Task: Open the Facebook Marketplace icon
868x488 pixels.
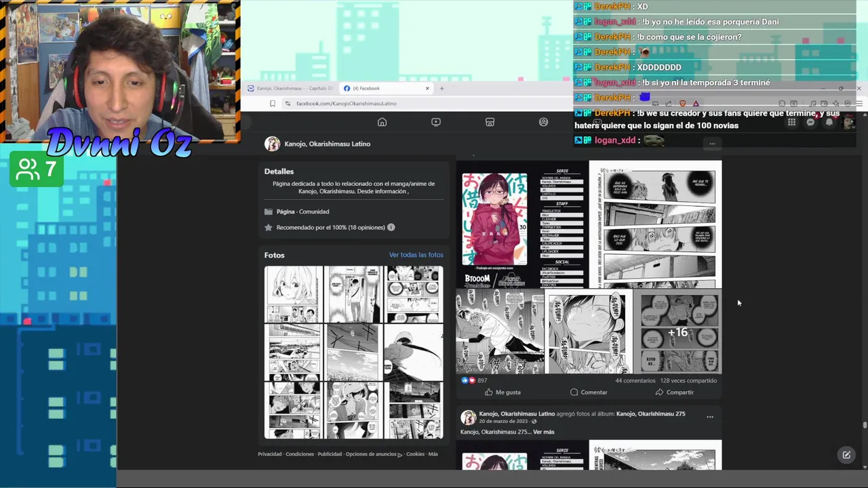Action: click(x=490, y=122)
